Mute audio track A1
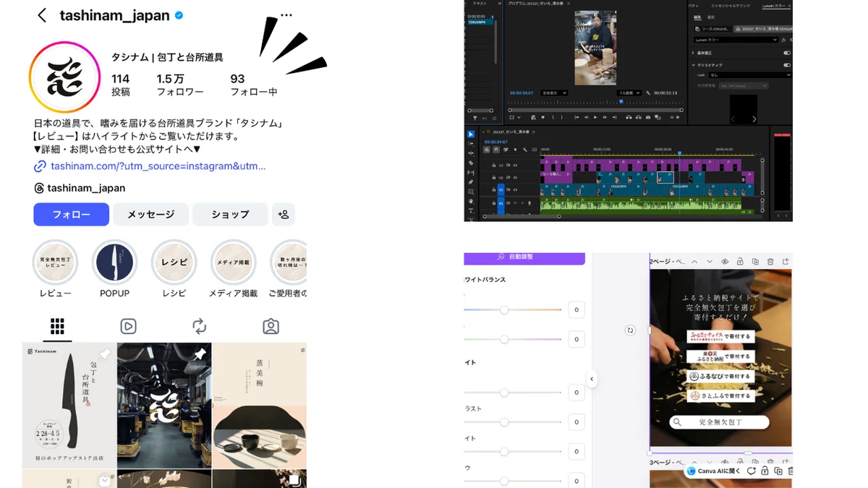Image resolution: width=868 pixels, height=488 pixels. 515,203
